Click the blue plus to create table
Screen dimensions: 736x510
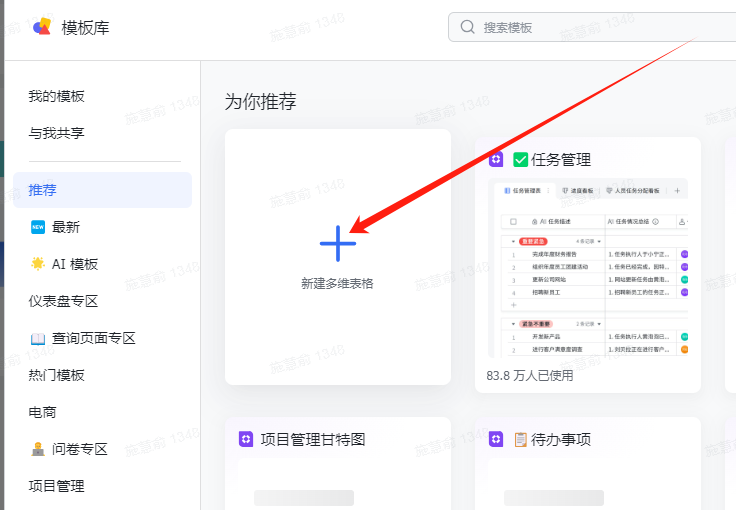point(337,244)
